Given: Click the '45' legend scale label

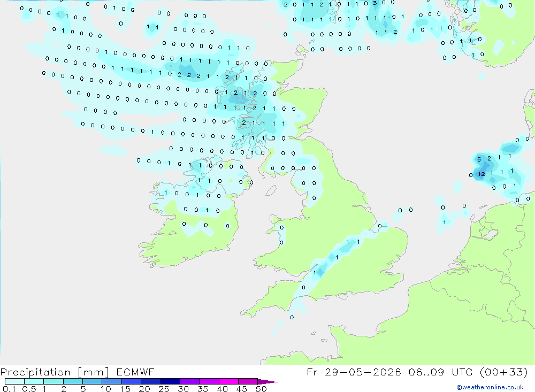Looking at the screenshot, I should coord(242,389).
